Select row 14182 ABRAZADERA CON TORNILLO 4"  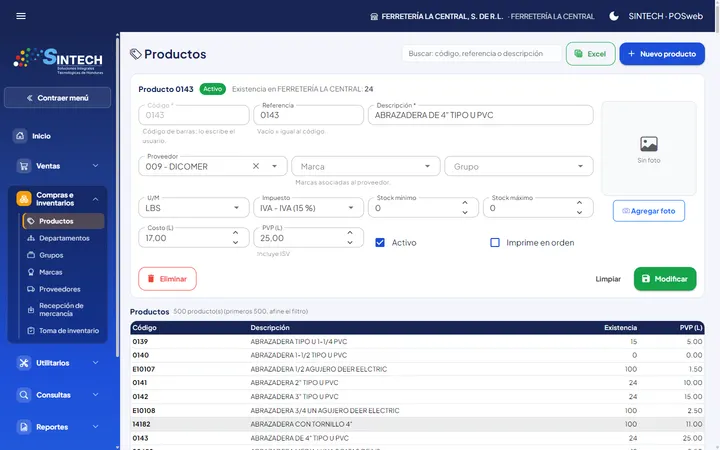[x=417, y=424]
